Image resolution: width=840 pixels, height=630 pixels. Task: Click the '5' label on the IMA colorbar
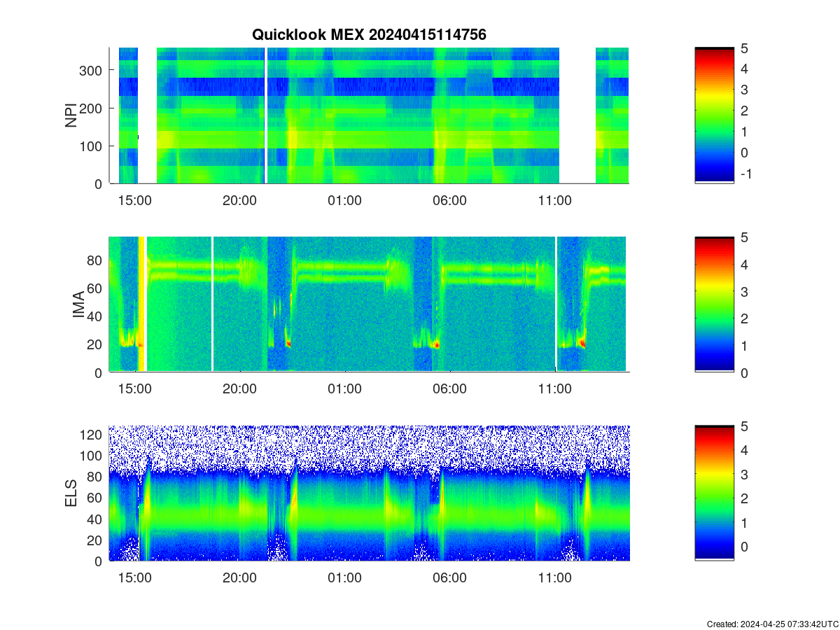(x=743, y=237)
